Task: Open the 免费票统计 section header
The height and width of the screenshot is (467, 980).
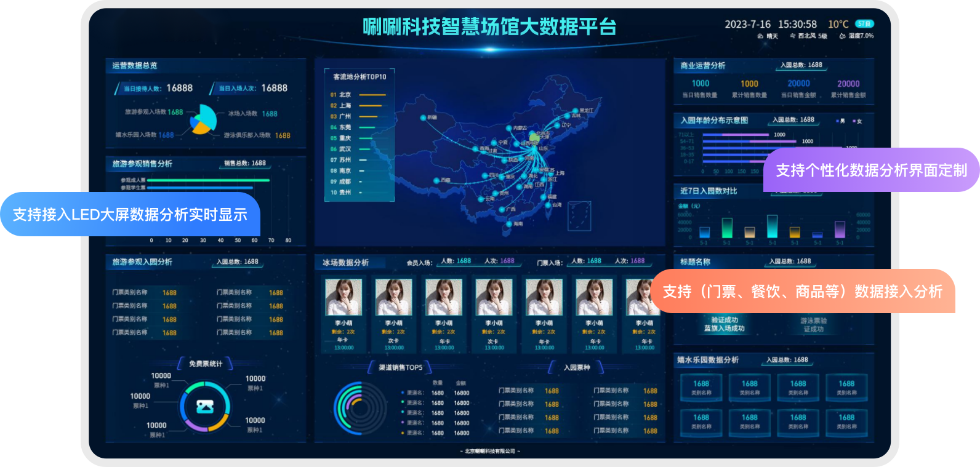Action: (x=206, y=364)
